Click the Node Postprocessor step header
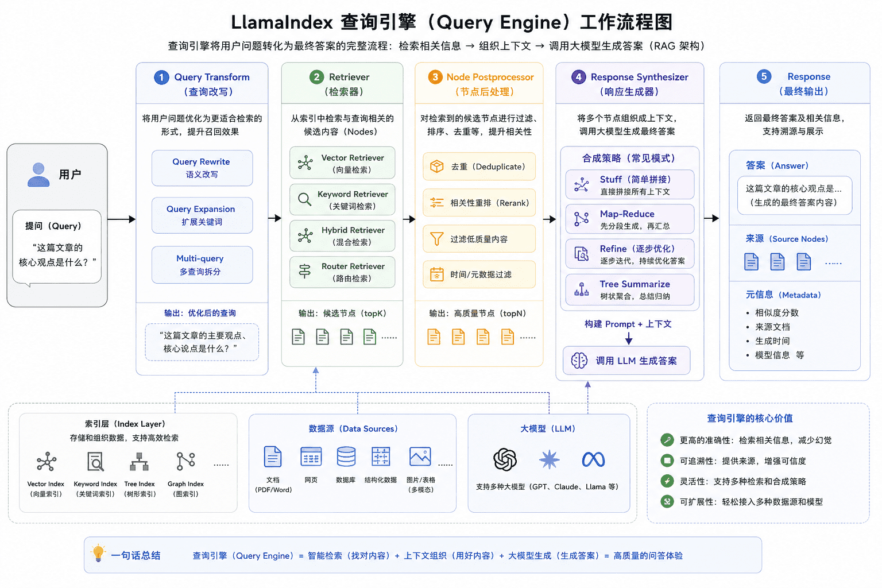882x588 pixels. [x=479, y=84]
